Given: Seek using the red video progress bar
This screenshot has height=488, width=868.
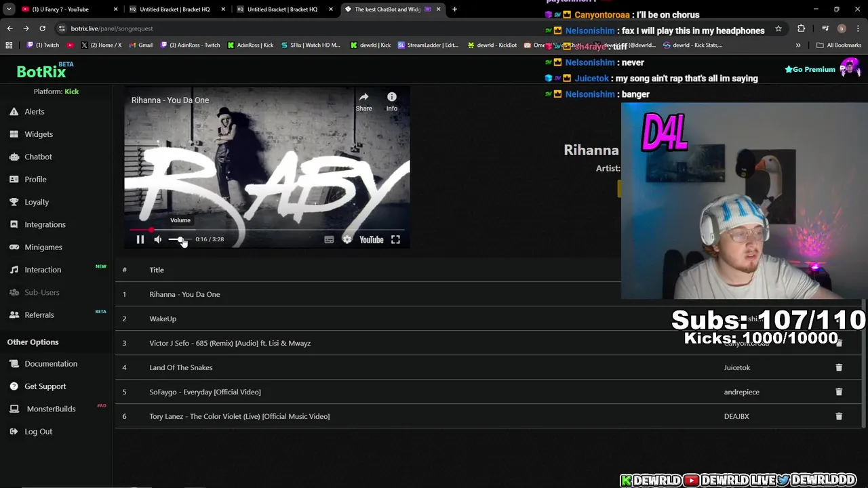Looking at the screenshot, I should pos(267,230).
